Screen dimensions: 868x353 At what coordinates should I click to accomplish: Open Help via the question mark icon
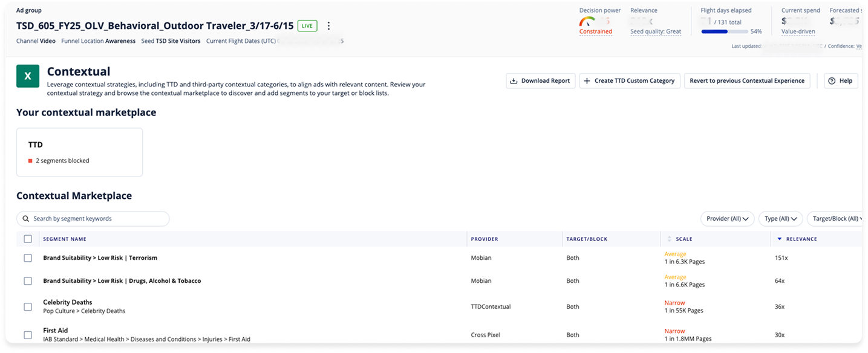[832, 80]
